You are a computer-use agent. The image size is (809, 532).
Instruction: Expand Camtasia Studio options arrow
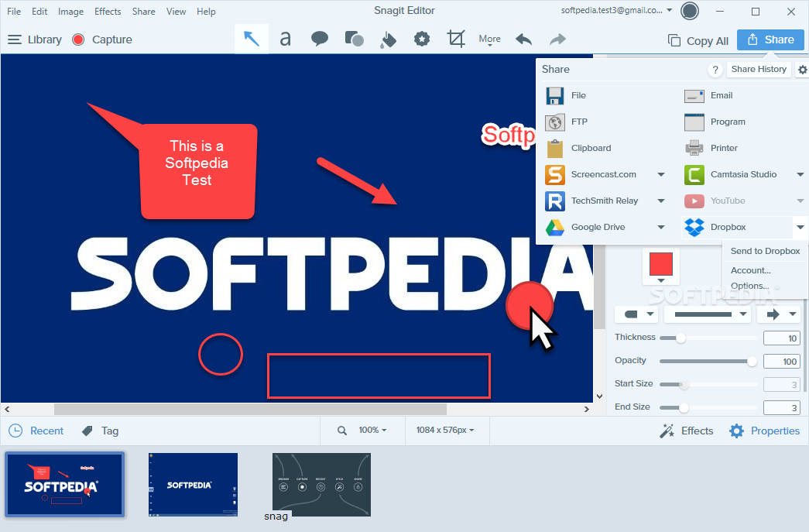(800, 174)
